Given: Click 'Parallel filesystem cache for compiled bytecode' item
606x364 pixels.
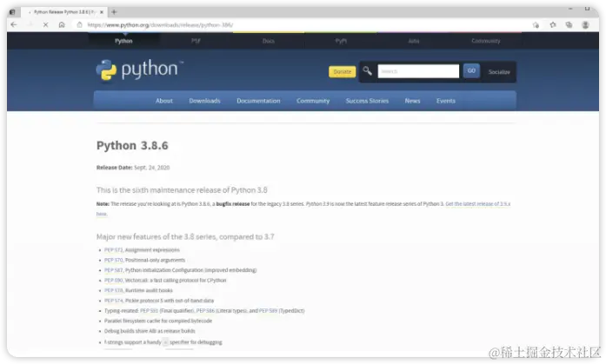Looking at the screenshot, I should pyautogui.click(x=158, y=321).
